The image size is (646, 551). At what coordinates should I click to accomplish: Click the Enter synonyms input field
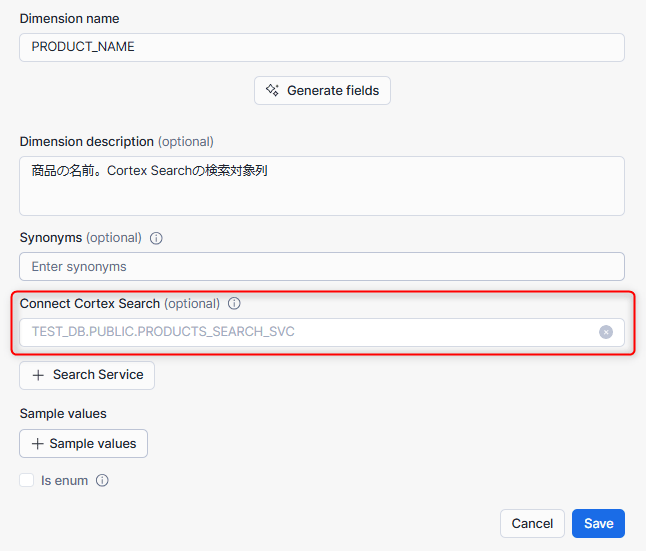(x=322, y=266)
